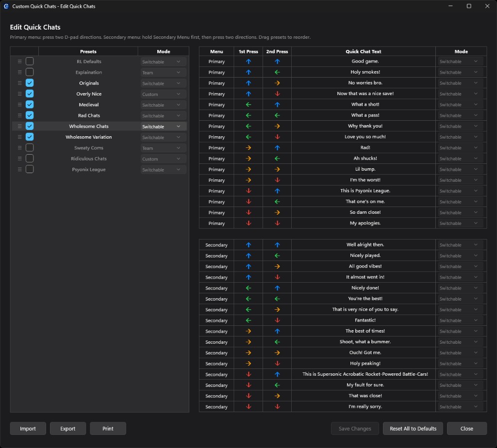Click the 1st Press column header

pyautogui.click(x=248, y=51)
